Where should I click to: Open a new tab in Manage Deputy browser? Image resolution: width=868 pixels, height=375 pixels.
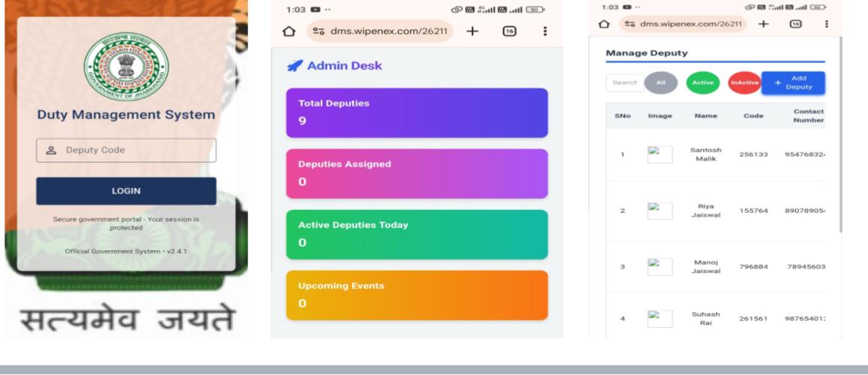click(x=763, y=24)
